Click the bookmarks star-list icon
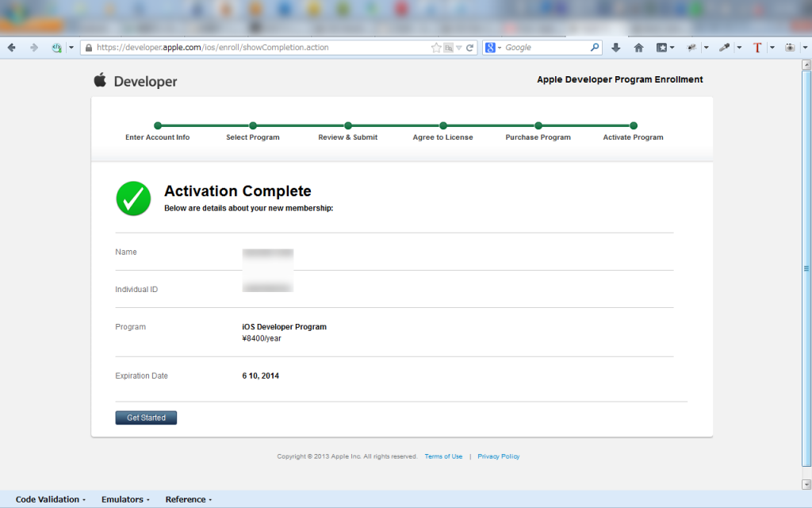Image resolution: width=812 pixels, height=508 pixels. pos(662,48)
